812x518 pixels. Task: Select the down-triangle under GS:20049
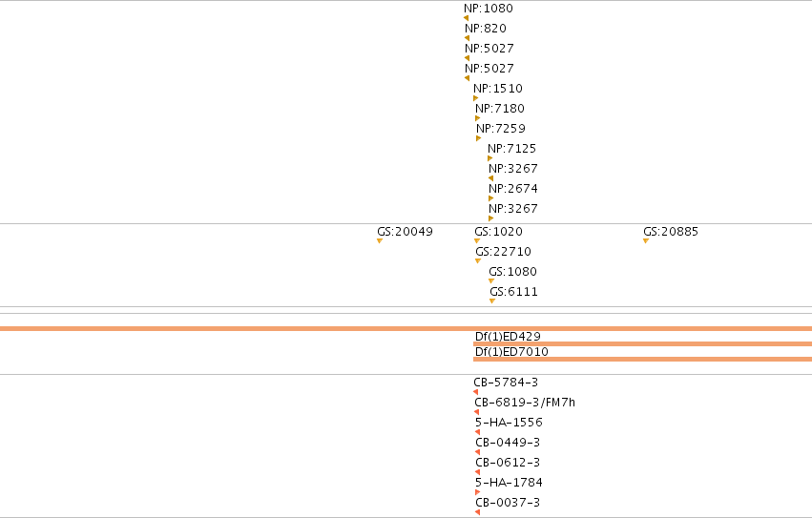tap(380, 240)
